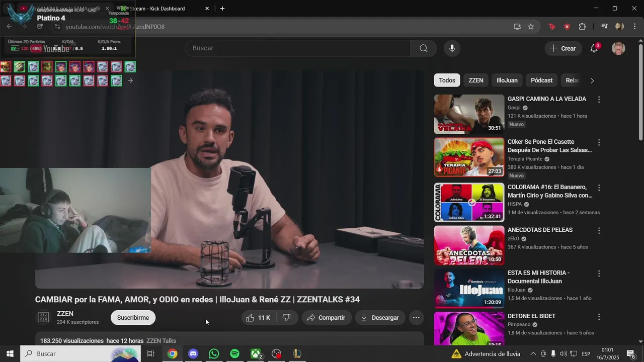Open the Chrome profile avatar
The image size is (644, 362).
point(619,27)
